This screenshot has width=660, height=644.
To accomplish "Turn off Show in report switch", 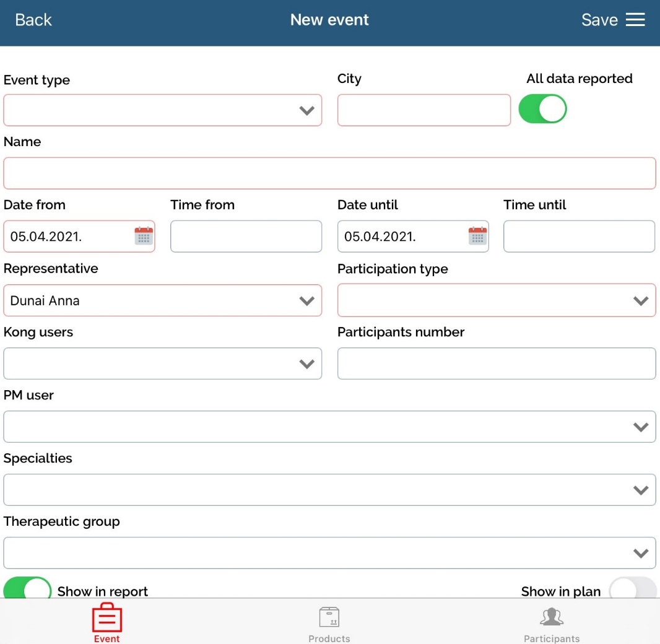I will point(27,590).
